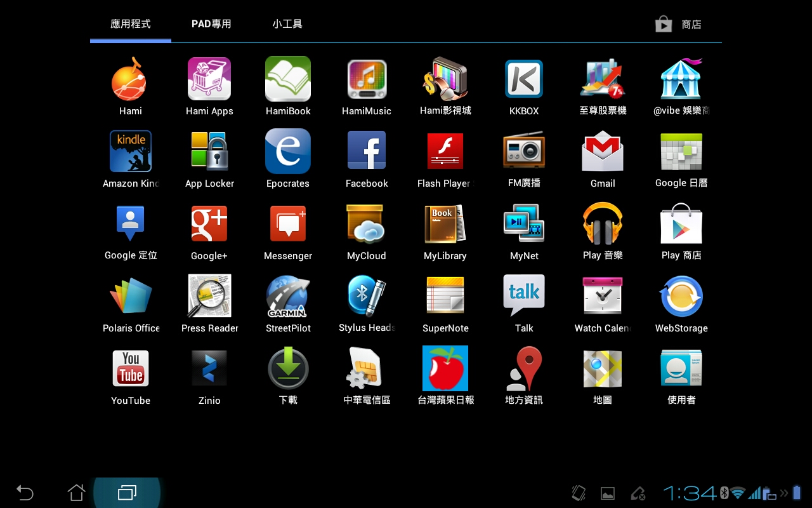The image size is (812, 508).
Task: Tap the Wi-Fi status icon
Action: point(737,493)
